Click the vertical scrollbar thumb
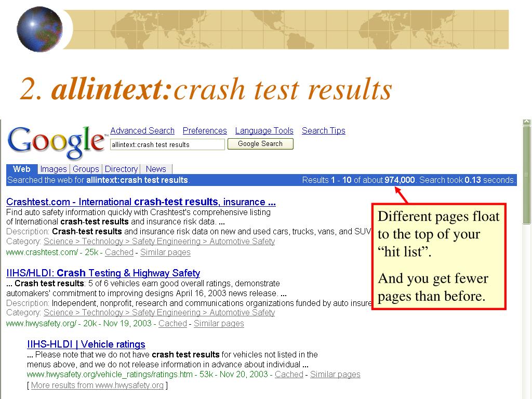Image resolution: width=532 pixels, height=399 pixels. (527, 175)
